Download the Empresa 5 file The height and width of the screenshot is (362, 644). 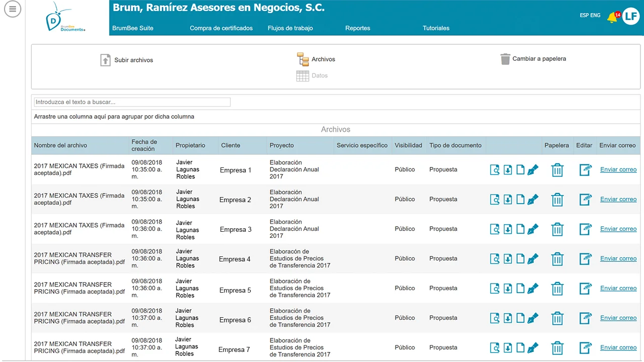pyautogui.click(x=508, y=289)
